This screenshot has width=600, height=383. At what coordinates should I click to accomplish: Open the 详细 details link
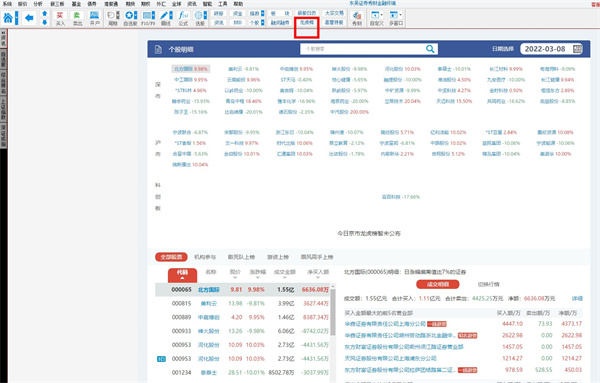coord(577,298)
